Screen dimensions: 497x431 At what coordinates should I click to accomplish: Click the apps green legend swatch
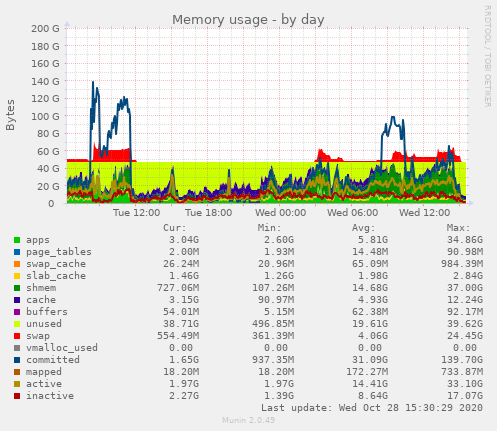pos(17,240)
